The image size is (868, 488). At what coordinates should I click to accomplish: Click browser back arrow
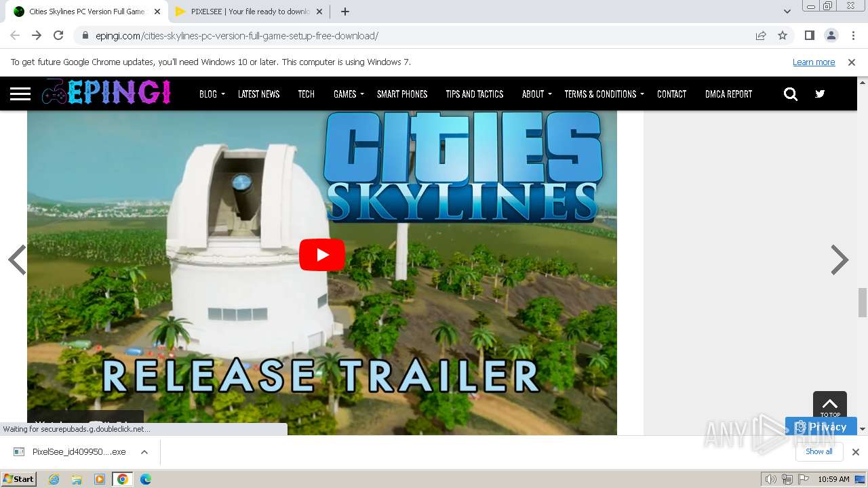click(x=15, y=36)
